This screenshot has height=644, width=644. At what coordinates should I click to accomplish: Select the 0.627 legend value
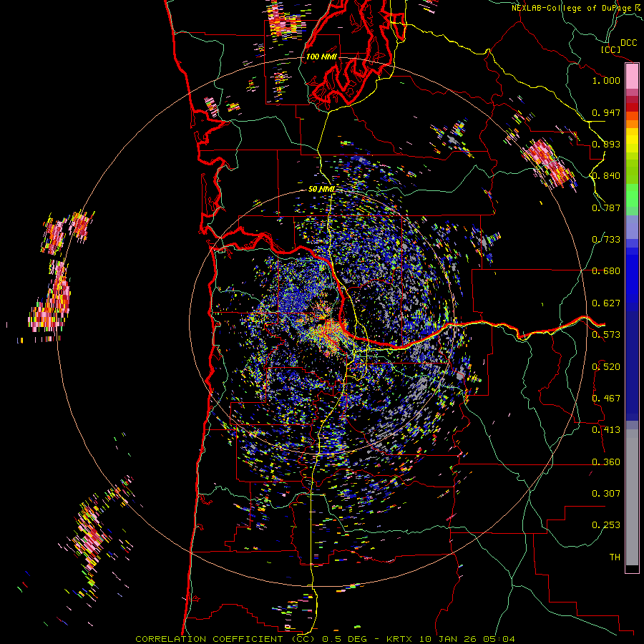pos(606,303)
